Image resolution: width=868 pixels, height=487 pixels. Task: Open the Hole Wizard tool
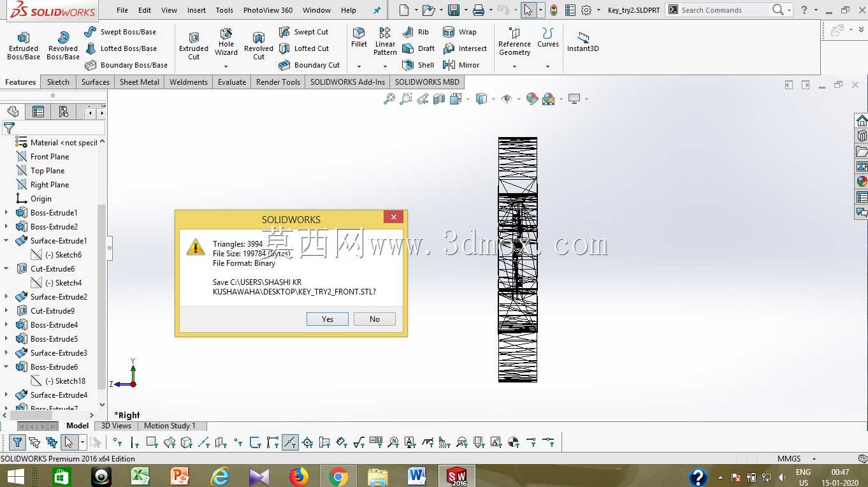coord(226,42)
